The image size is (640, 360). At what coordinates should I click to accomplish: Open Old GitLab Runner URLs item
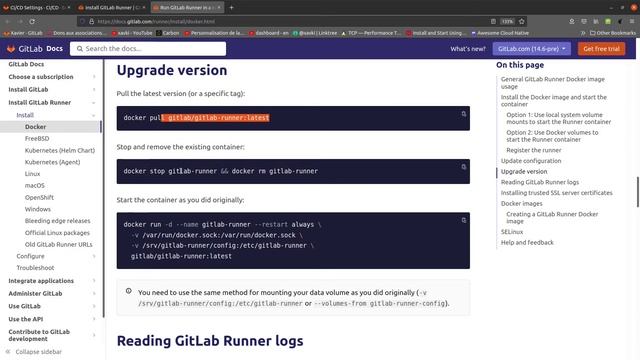point(58,244)
